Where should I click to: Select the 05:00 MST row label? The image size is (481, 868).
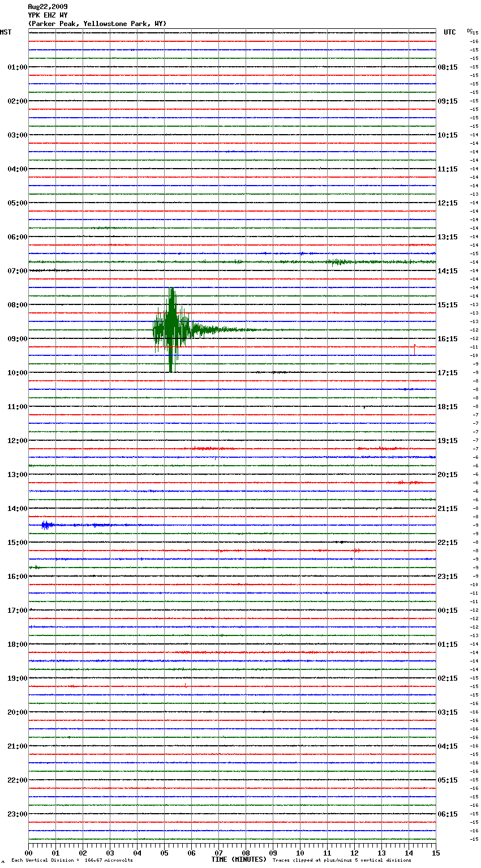(x=17, y=203)
